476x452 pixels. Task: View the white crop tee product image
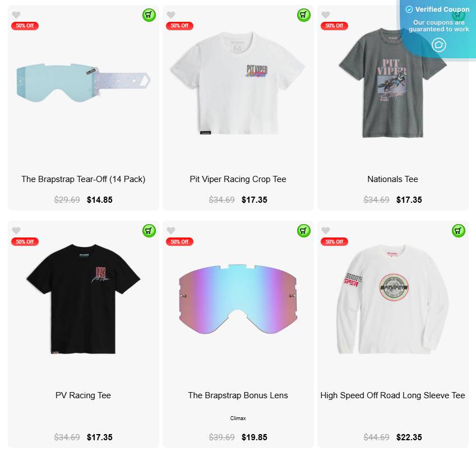(x=238, y=83)
